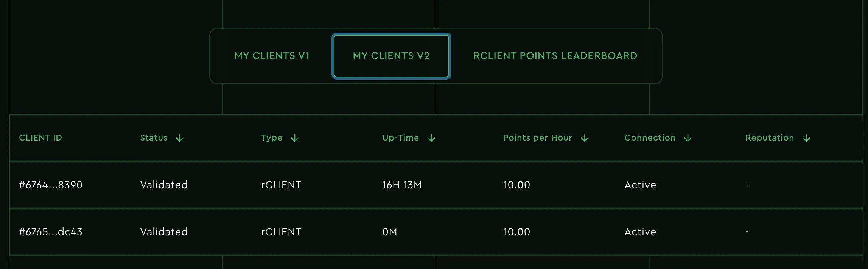Toggle Points per Hour sort direction

pyautogui.click(x=585, y=138)
